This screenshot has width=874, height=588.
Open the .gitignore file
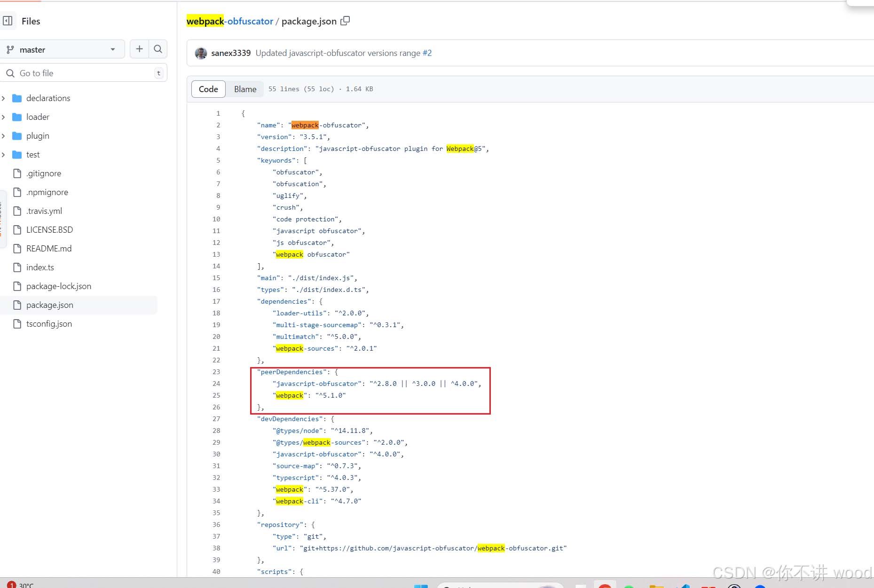tap(44, 173)
